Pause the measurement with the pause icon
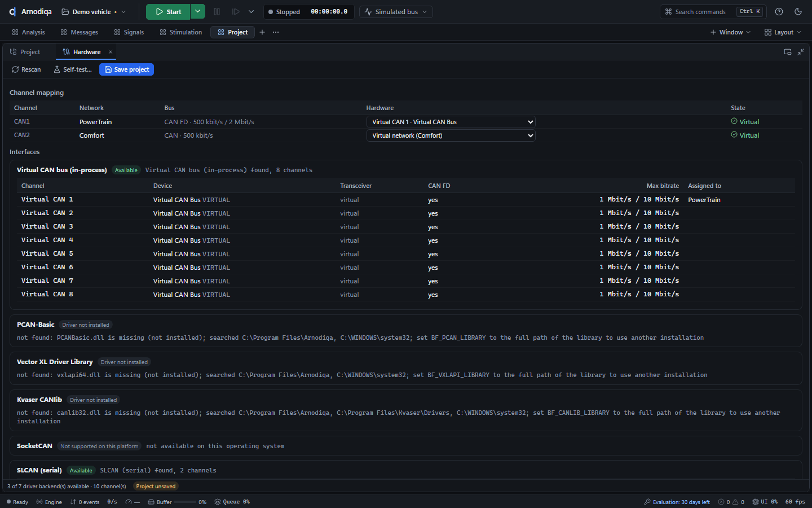812x508 pixels. pos(217,12)
